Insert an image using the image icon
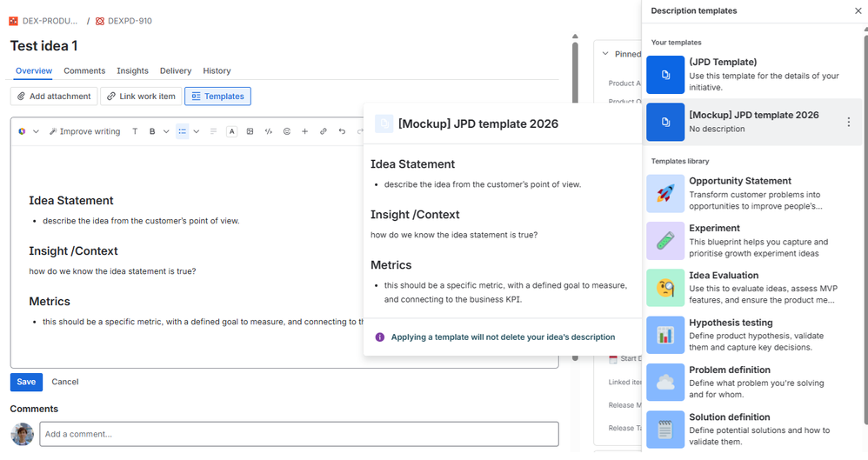The image size is (868, 460). click(x=250, y=131)
